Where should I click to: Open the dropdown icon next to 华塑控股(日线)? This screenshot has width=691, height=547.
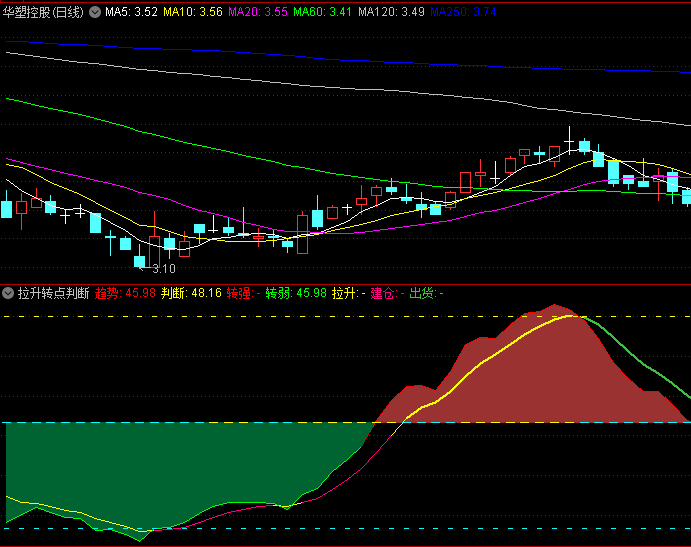pyautogui.click(x=95, y=12)
